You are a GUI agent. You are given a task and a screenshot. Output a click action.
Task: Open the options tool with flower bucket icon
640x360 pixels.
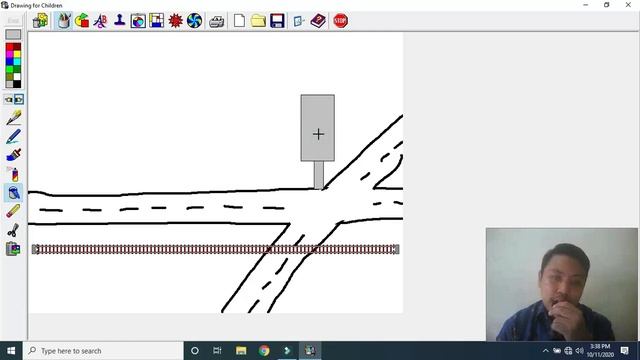pos(40,20)
